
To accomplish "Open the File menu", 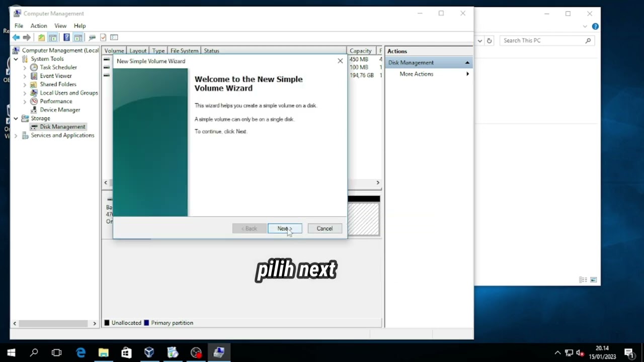I will coord(19,26).
